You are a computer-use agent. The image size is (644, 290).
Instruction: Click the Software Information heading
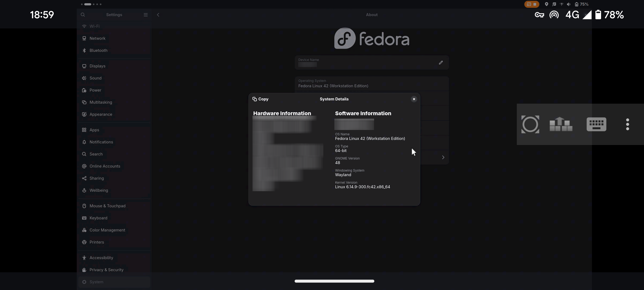363,113
